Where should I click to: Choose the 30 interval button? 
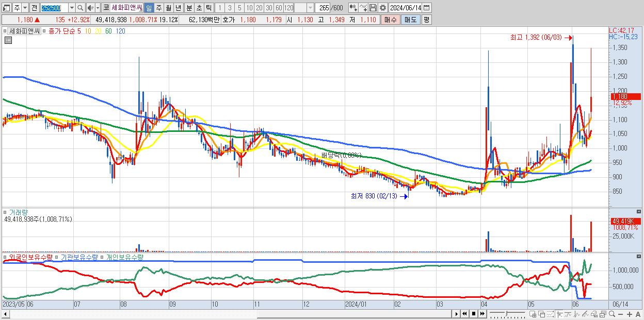(x=269, y=8)
